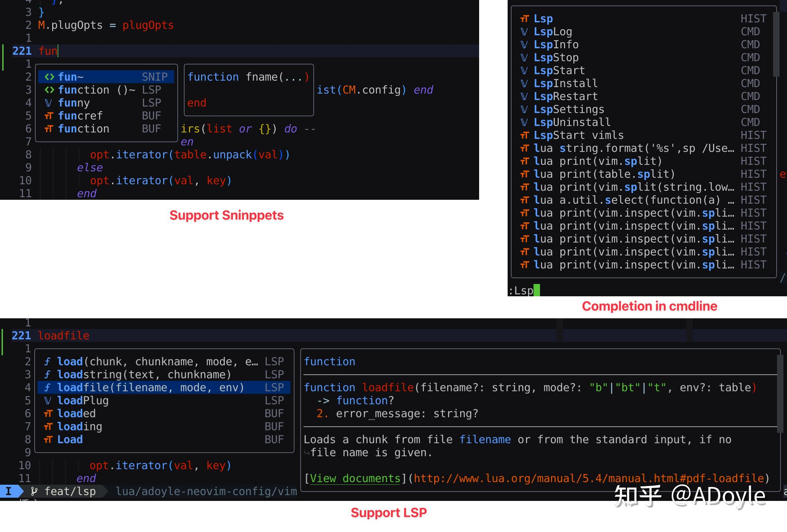Image resolution: width=787 pixels, height=532 pixels.
Task: Click the variable icon next to "loadPlug"
Action: pyautogui.click(x=48, y=400)
